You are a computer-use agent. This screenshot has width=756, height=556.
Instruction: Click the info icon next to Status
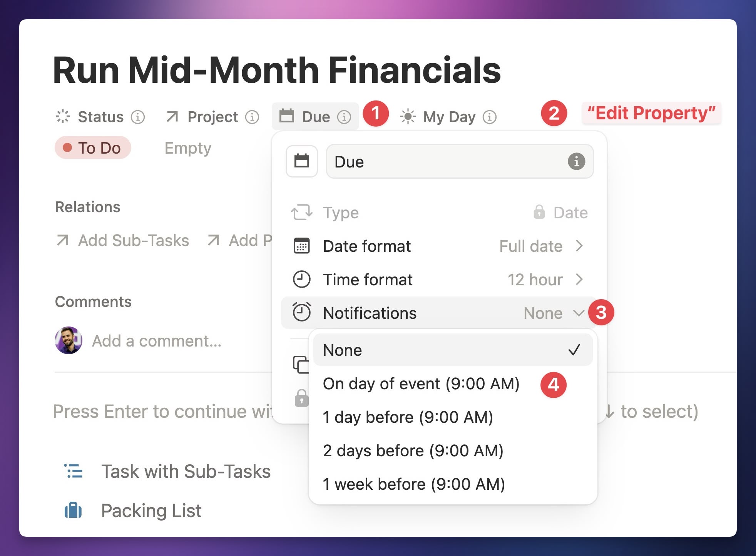click(x=138, y=117)
